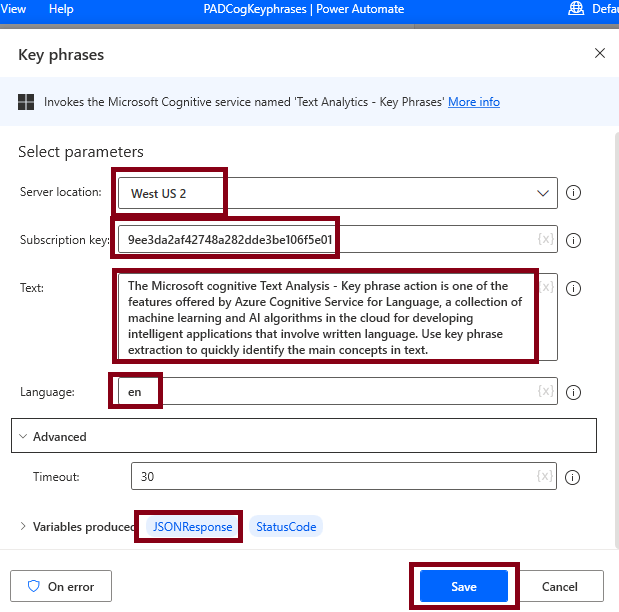This screenshot has height=612, width=619.
Task: Open the Help menu
Action: 61,9
